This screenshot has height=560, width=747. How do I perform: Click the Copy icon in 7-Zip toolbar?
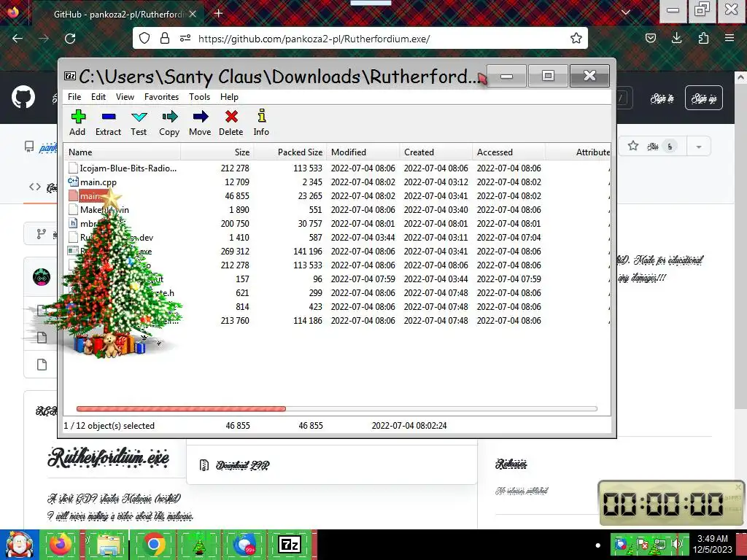(169, 122)
